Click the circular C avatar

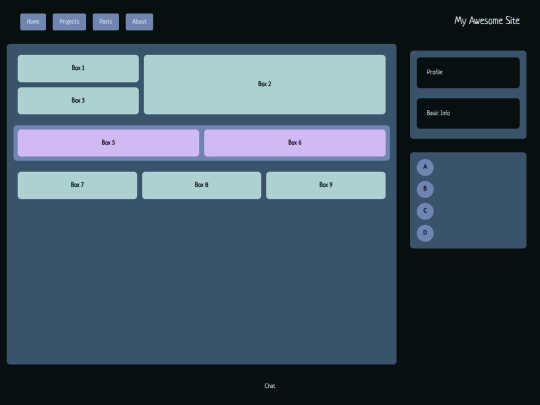(x=425, y=211)
